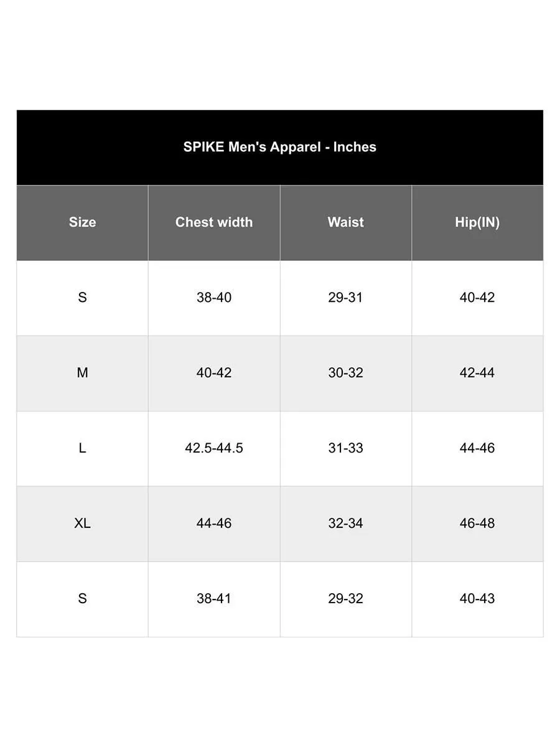This screenshot has width=560, height=747.
Task: Click the L size cell
Action: pos(82,448)
